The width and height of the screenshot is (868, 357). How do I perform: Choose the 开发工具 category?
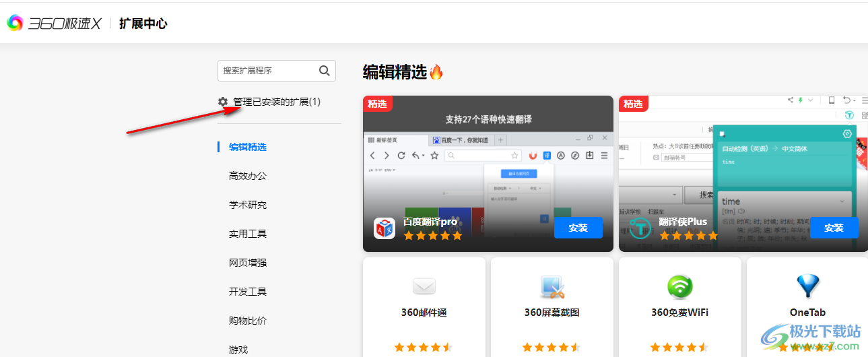coord(248,292)
